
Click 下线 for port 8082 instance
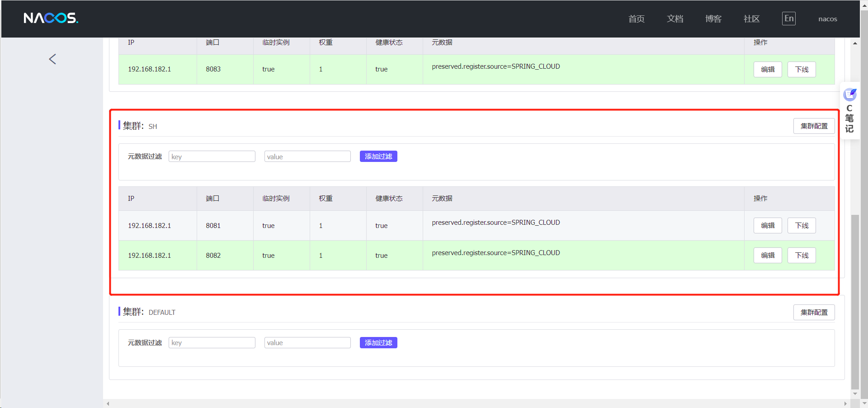point(802,255)
